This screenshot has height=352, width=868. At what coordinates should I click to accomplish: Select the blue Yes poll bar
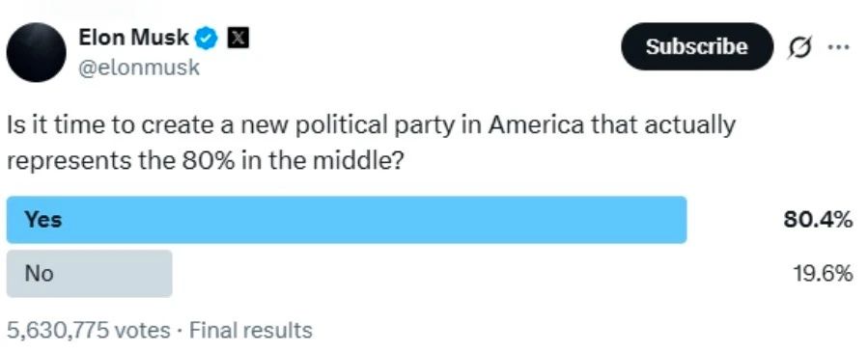347,220
